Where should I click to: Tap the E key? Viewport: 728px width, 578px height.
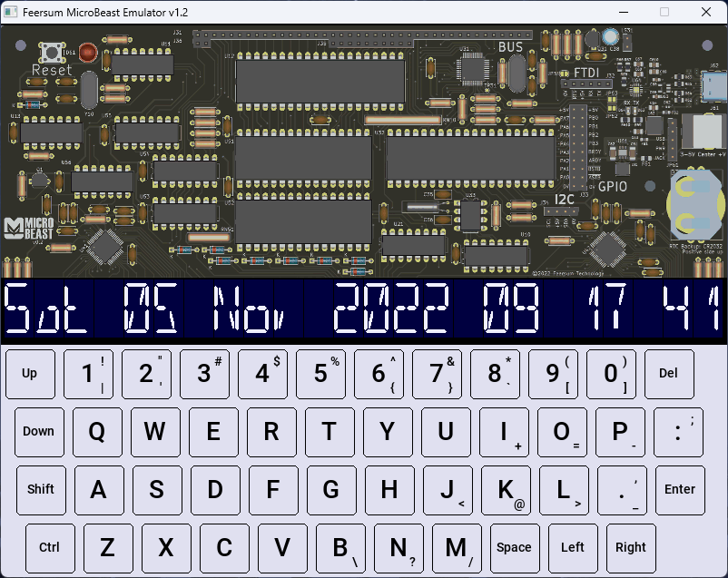tap(213, 432)
